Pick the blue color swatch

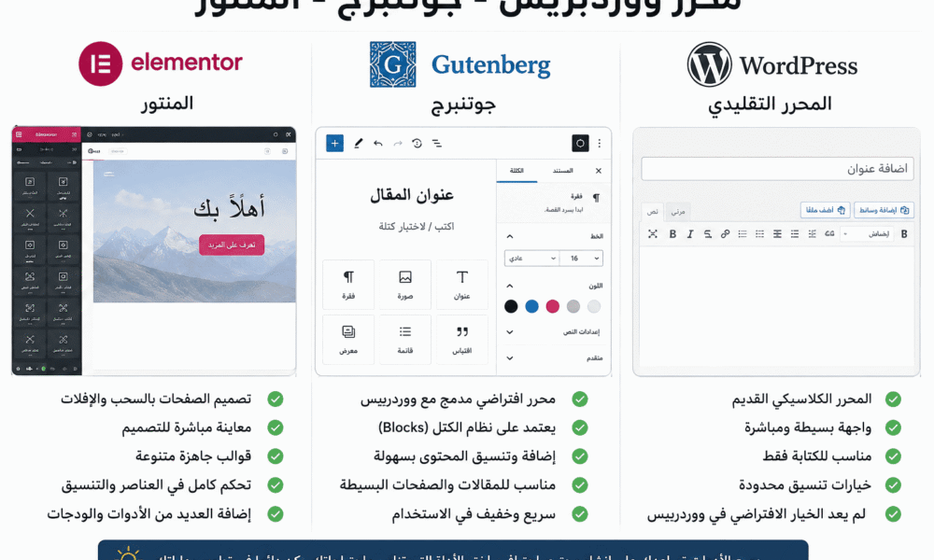click(532, 306)
